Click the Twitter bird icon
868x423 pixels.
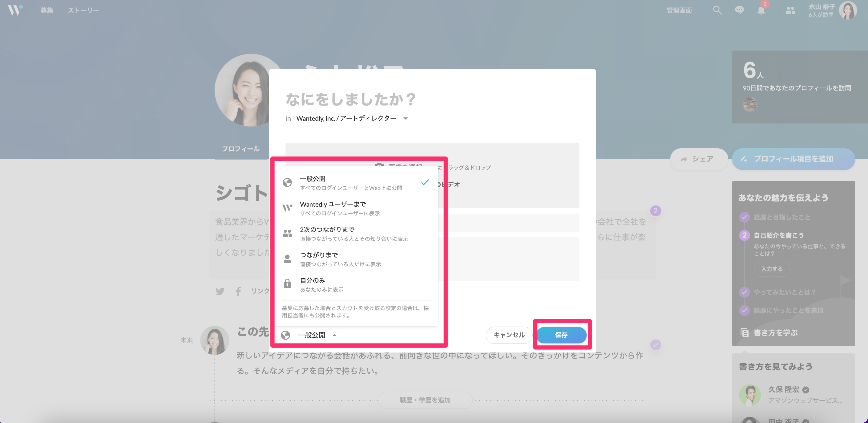point(220,291)
